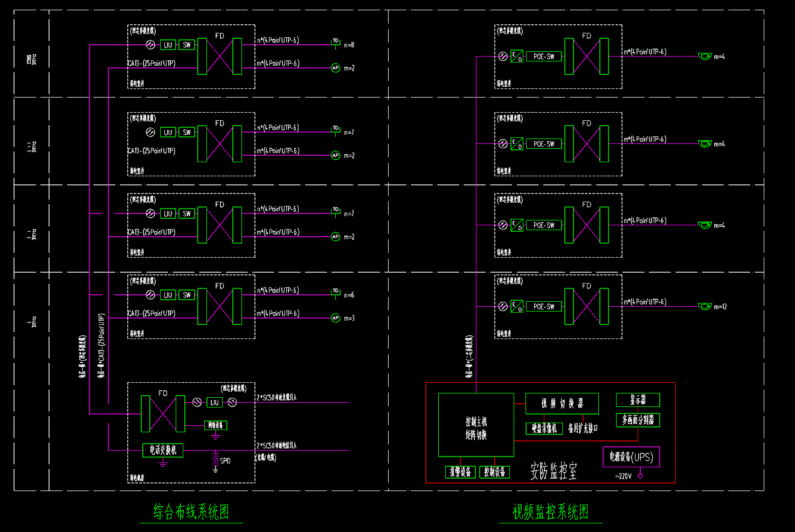Select the (光缆/电缆) note

click(x=266, y=457)
